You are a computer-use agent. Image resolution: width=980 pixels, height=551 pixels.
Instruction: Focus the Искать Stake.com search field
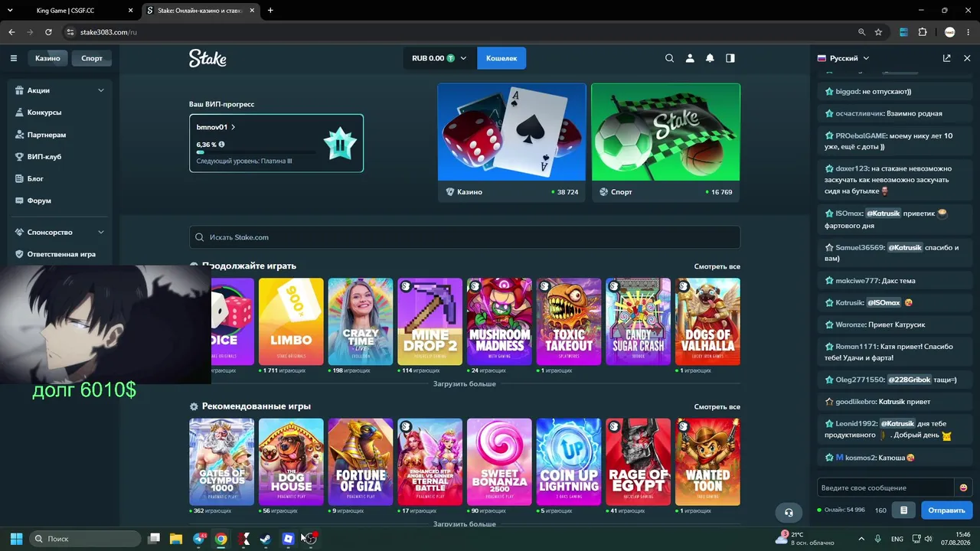(x=465, y=237)
